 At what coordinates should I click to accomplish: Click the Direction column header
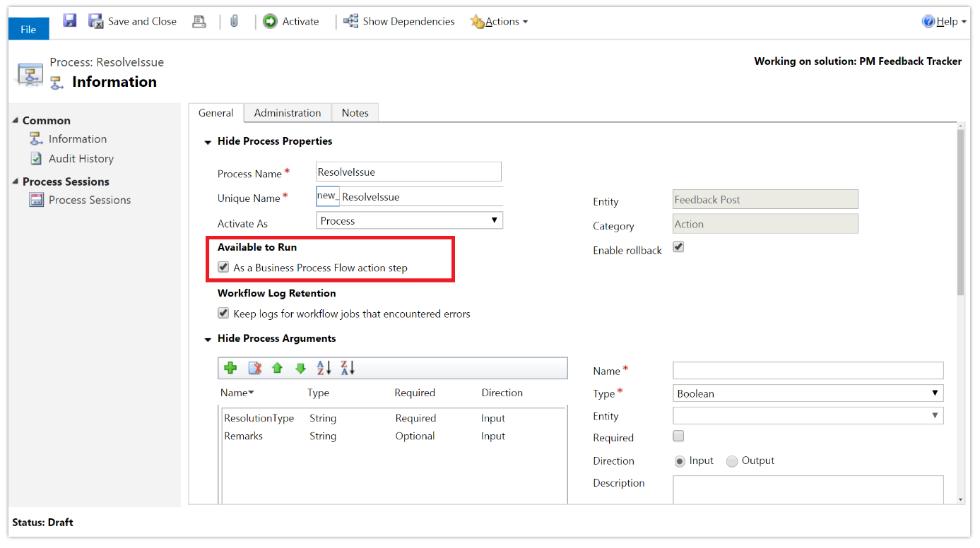[x=502, y=393]
